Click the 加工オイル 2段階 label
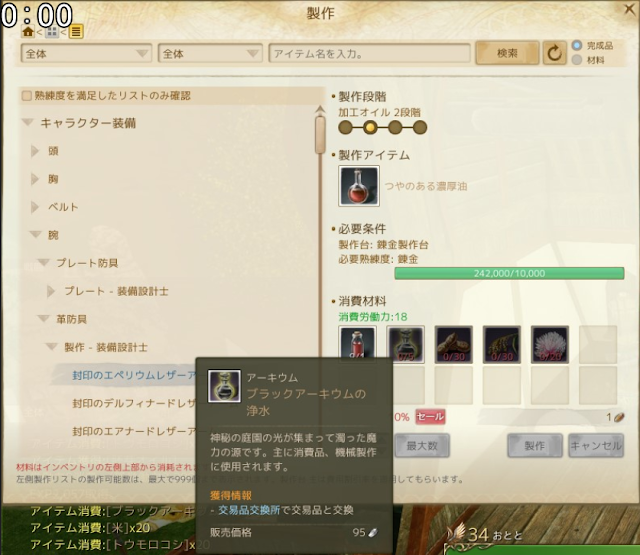This screenshot has height=555, width=640. (379, 112)
